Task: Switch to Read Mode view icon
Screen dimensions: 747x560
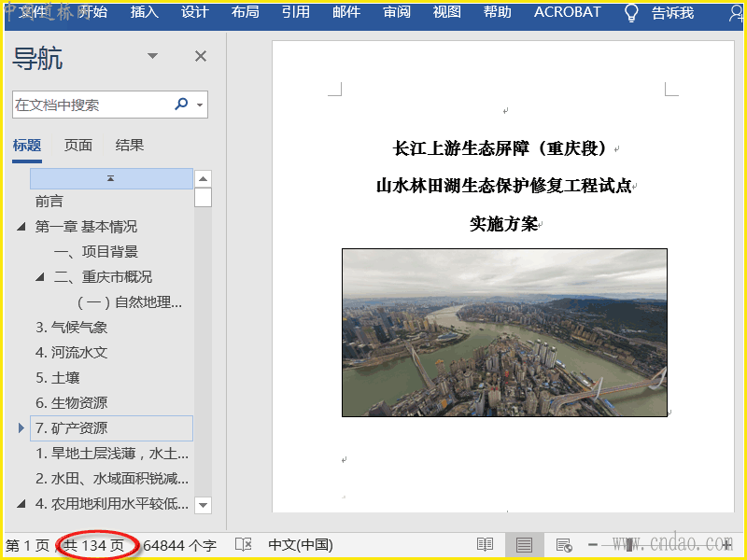Action: [x=485, y=544]
